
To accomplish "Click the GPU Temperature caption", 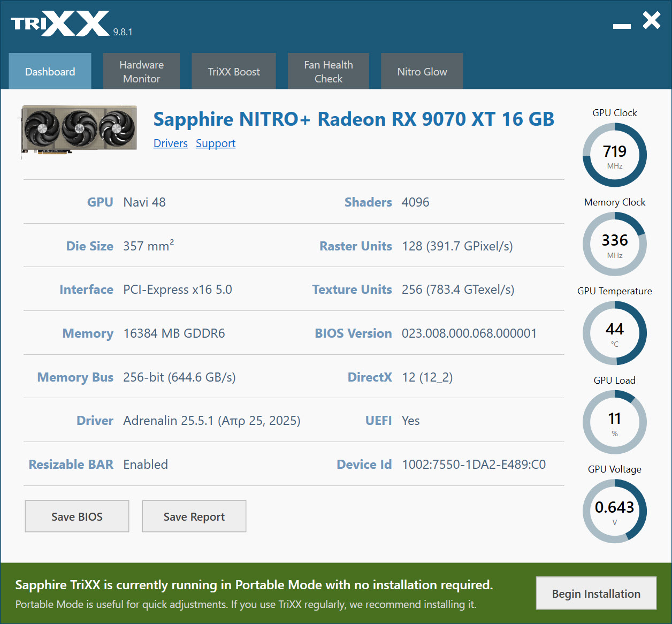I will (615, 291).
